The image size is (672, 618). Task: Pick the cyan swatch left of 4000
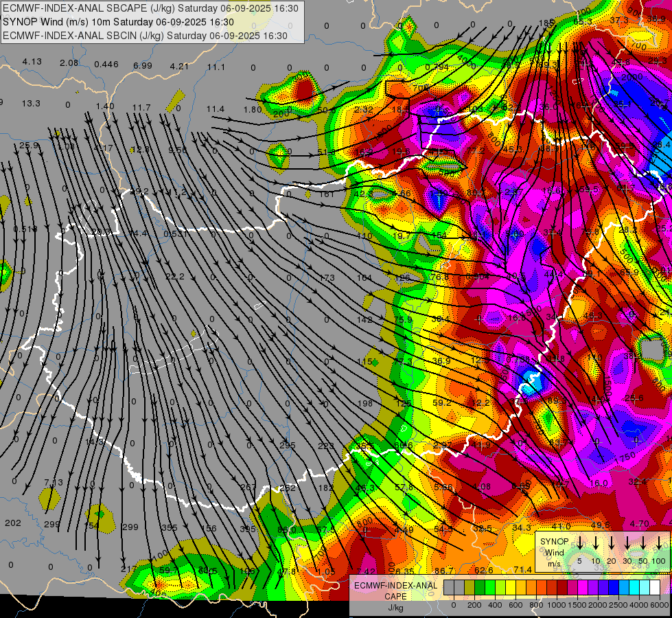click(x=634, y=587)
